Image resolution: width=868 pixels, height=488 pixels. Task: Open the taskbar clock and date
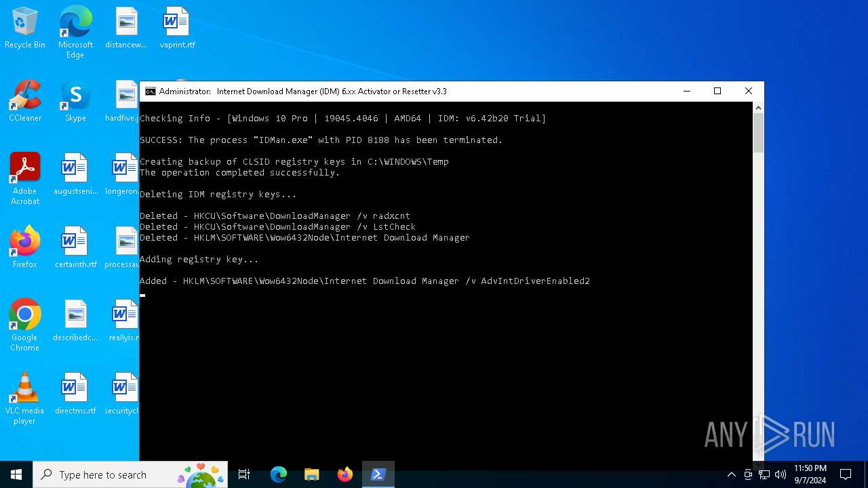tap(810, 474)
